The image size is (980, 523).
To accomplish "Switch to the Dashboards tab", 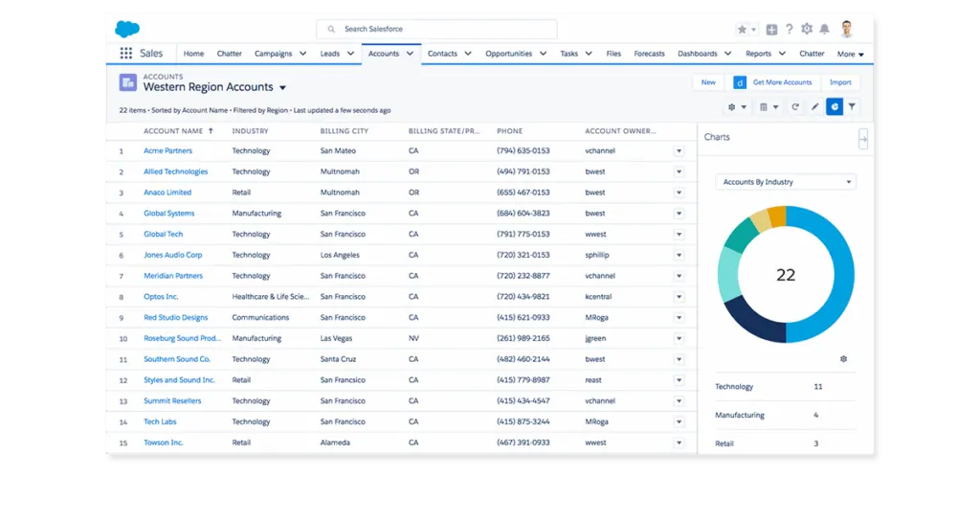I will tap(698, 54).
